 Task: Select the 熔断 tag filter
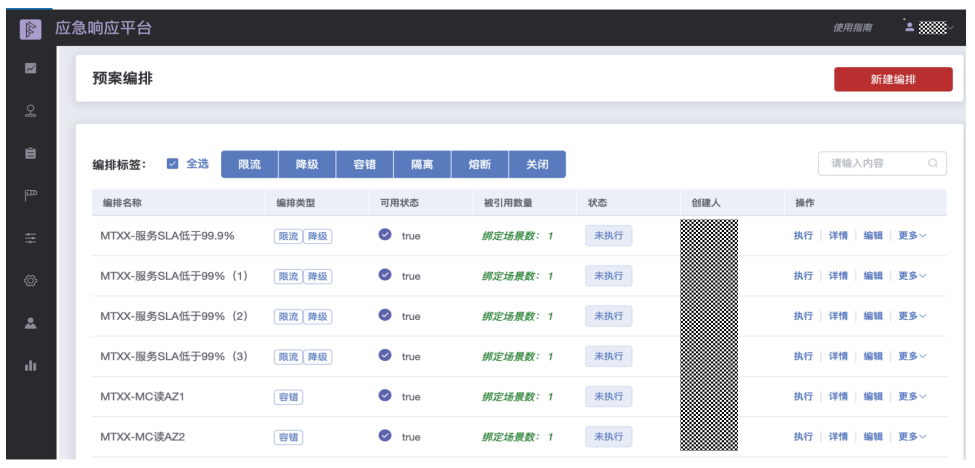pos(480,165)
